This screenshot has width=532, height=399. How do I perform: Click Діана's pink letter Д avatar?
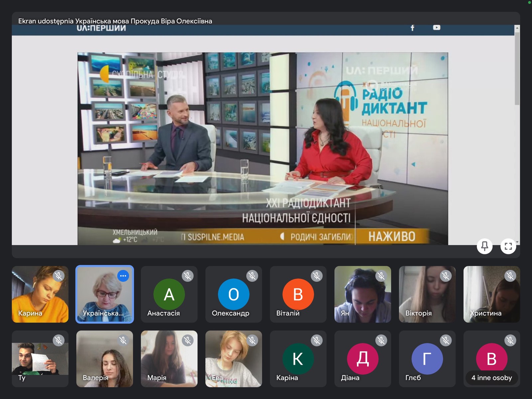[x=362, y=359]
